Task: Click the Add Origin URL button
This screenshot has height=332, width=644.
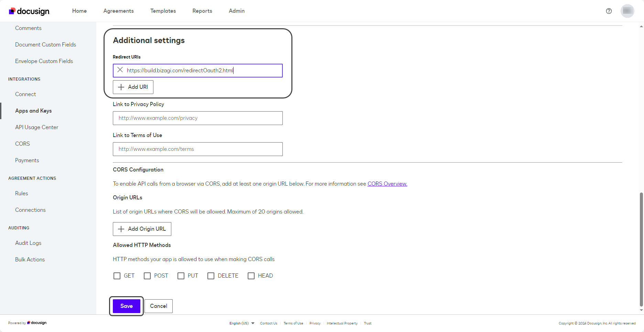Action: click(142, 229)
